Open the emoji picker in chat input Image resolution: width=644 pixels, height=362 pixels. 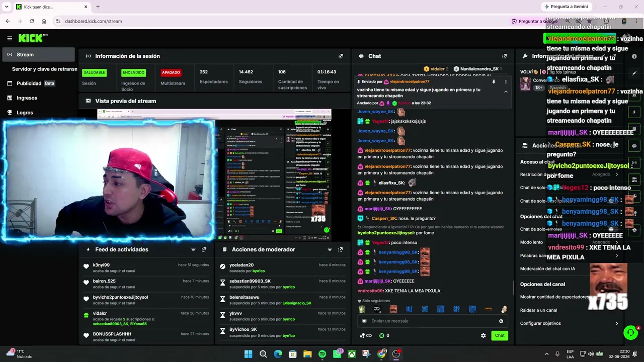[x=501, y=321]
